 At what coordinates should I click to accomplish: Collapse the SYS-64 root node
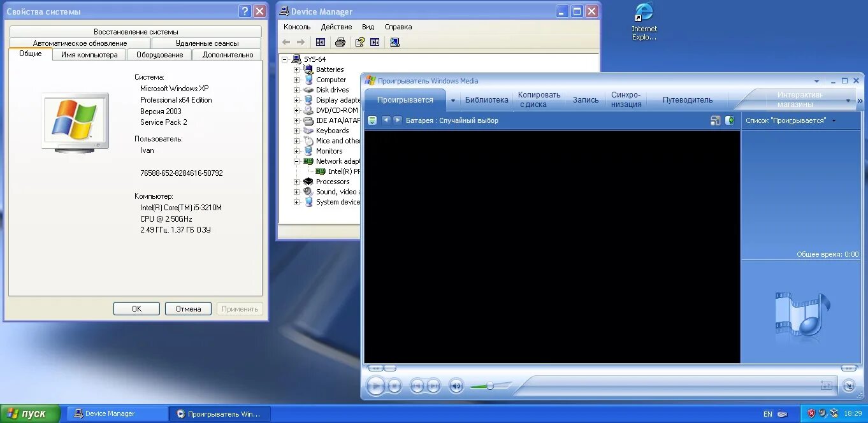286,59
